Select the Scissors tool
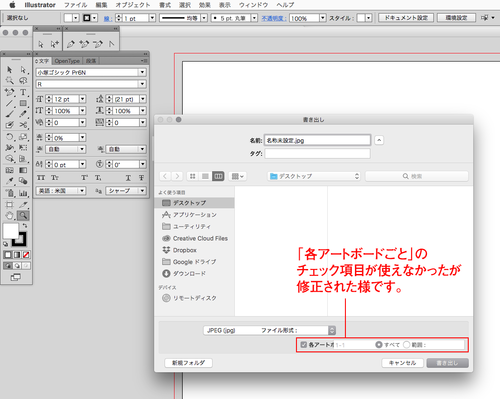The image size is (500, 399). (23, 125)
